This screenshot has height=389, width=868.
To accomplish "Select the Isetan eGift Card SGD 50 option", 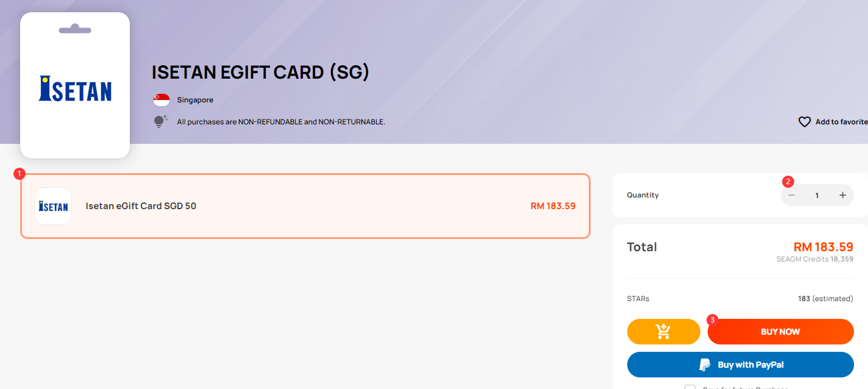I will point(305,206).
